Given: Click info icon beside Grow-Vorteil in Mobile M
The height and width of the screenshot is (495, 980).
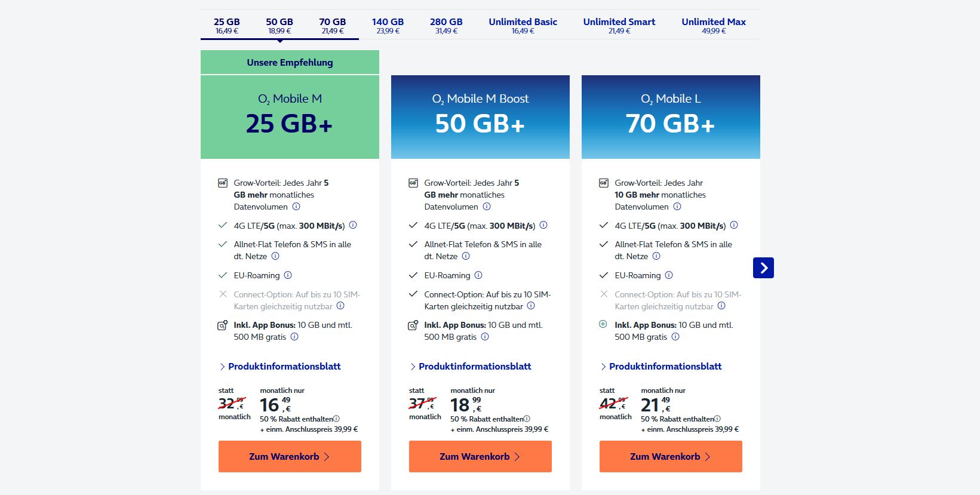Looking at the screenshot, I should point(296,207).
